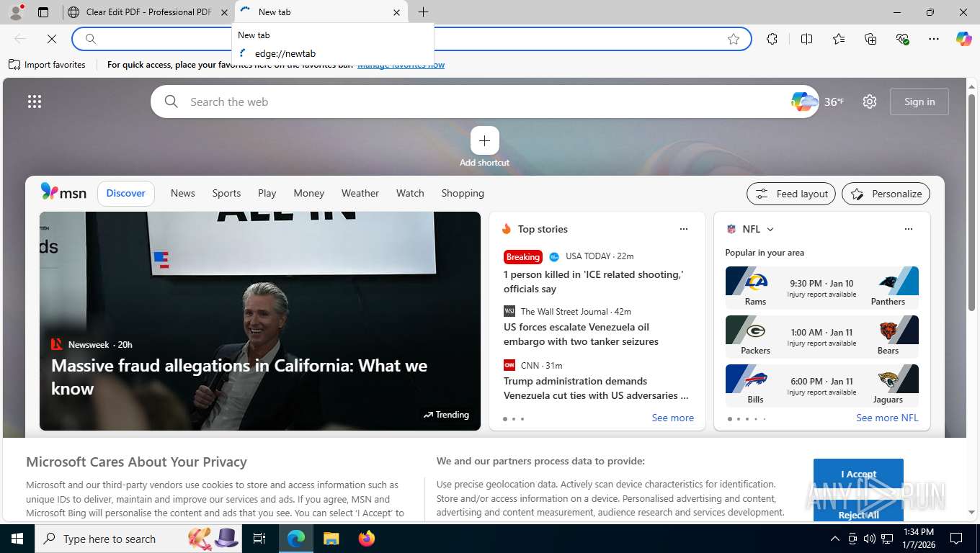Open page settings gear icon
Screen dimensions: 980x553
point(870,102)
